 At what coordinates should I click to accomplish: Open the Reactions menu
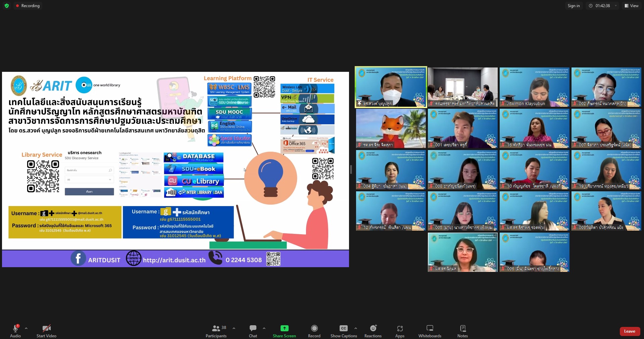click(x=373, y=331)
